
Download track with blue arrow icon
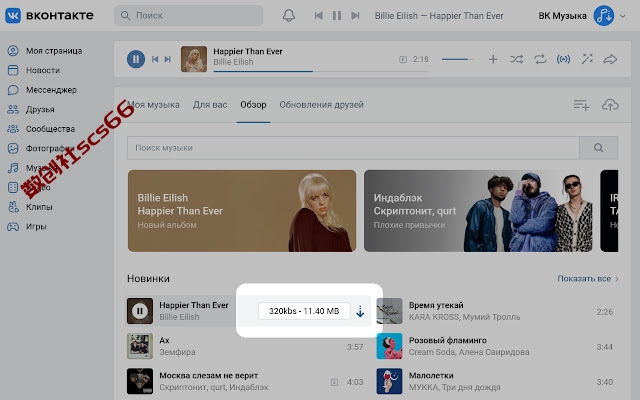point(360,311)
